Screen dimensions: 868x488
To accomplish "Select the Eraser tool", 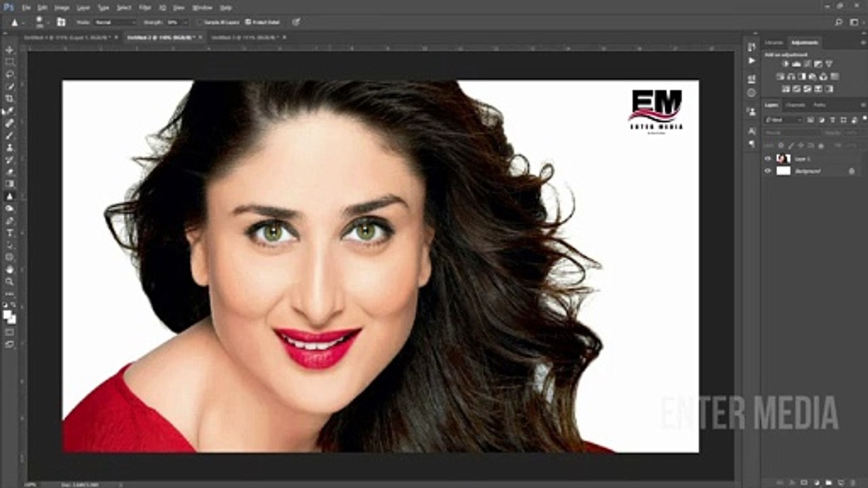I will coord(9,172).
